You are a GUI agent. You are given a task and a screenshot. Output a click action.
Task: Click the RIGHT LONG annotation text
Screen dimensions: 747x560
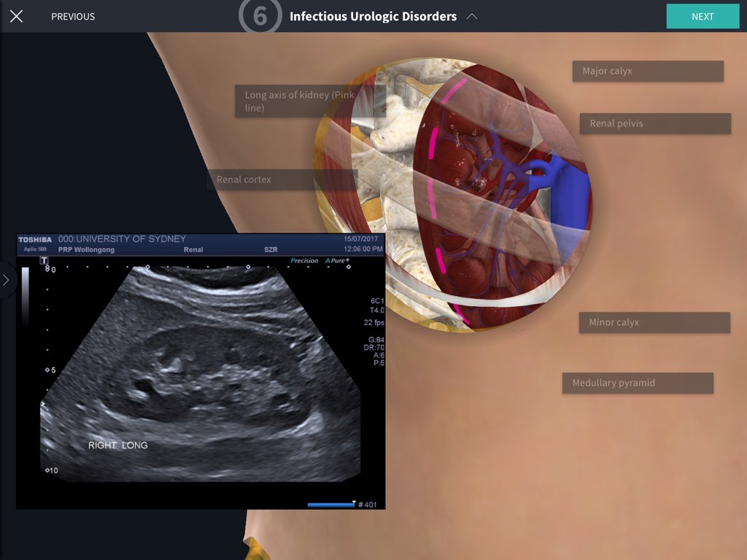117,445
